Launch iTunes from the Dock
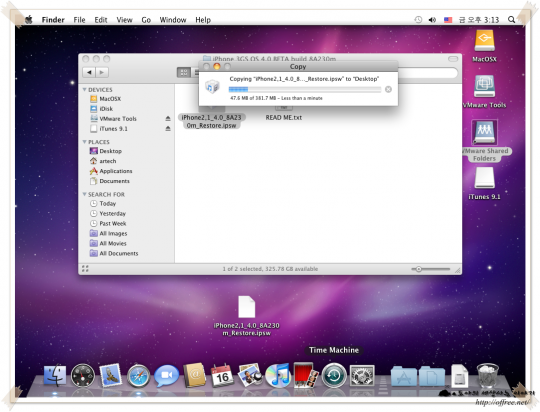This screenshot has height=412, width=540. (278, 375)
